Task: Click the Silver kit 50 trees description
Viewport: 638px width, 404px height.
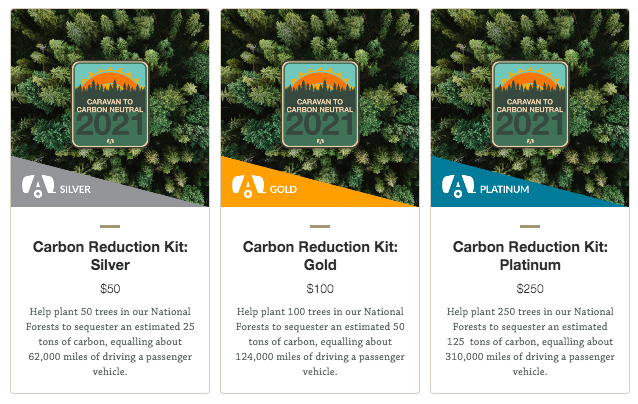Action: coord(110,341)
